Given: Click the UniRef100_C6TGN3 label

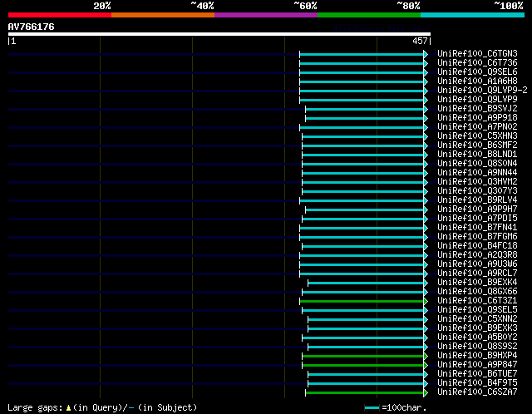Looking at the screenshot, I should pyautogui.click(x=477, y=53).
